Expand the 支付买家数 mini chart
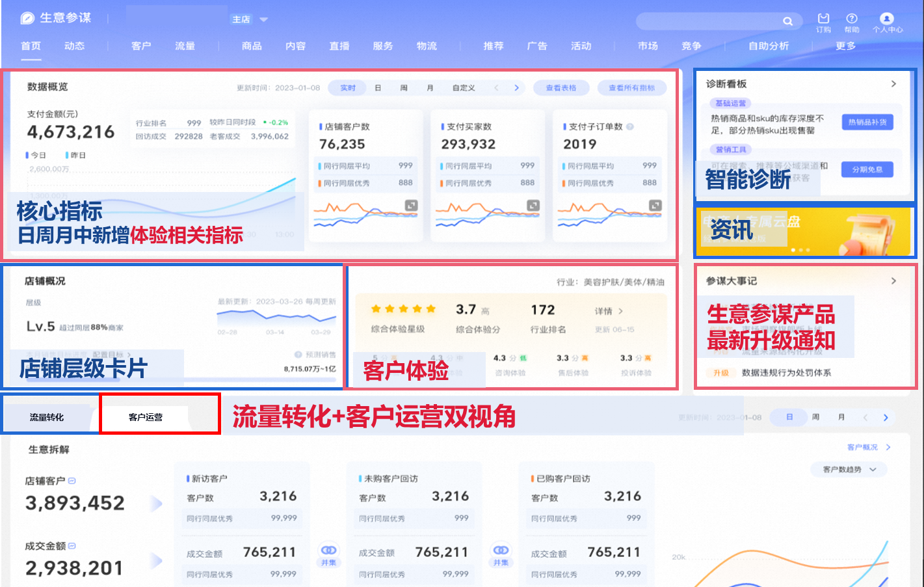Screen dimensions: 924x587 point(533,206)
